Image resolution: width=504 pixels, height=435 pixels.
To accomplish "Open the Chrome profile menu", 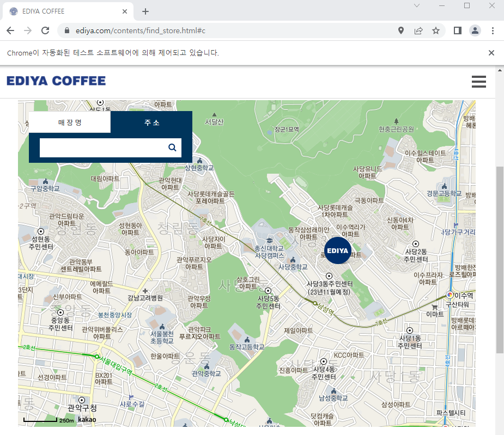I will (475, 30).
